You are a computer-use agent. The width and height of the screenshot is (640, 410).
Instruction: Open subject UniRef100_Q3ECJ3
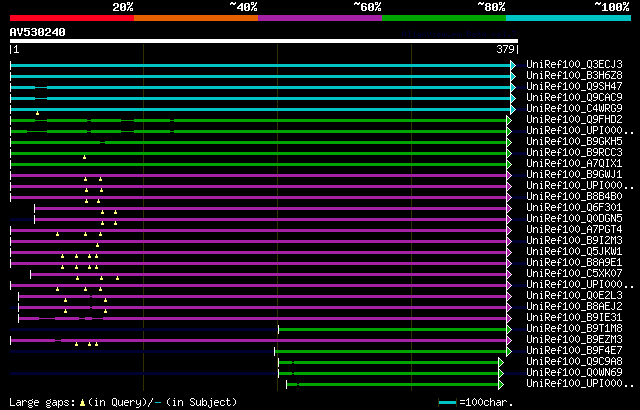click(574, 64)
